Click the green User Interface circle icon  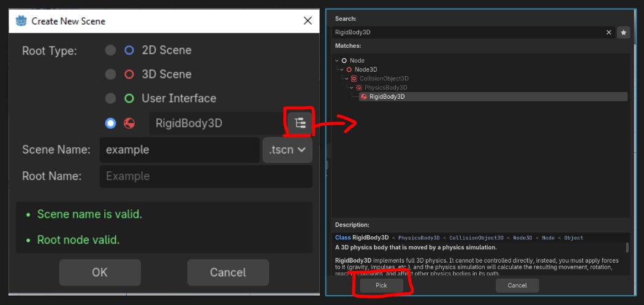click(x=129, y=98)
